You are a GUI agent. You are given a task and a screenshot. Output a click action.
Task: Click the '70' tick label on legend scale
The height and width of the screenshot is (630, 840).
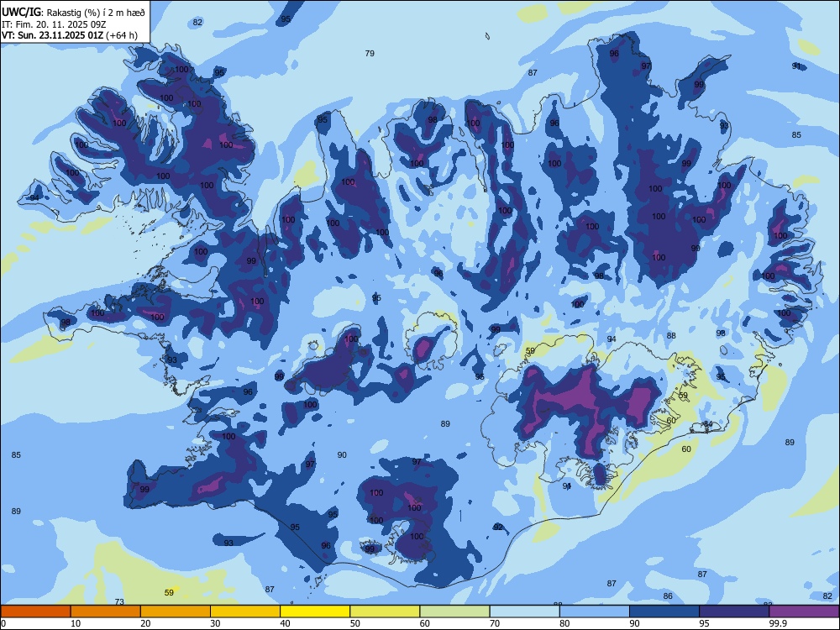[x=495, y=623]
